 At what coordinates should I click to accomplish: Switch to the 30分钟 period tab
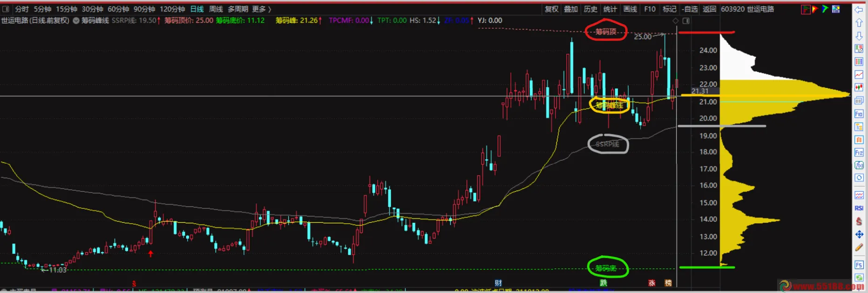[x=93, y=9]
